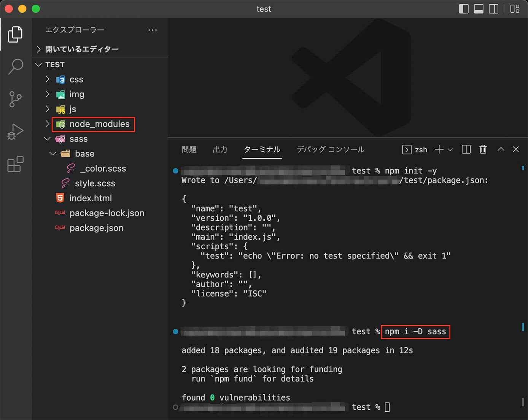Expand the node_modules folder chevron
This screenshot has width=528, height=420.
[x=47, y=124]
